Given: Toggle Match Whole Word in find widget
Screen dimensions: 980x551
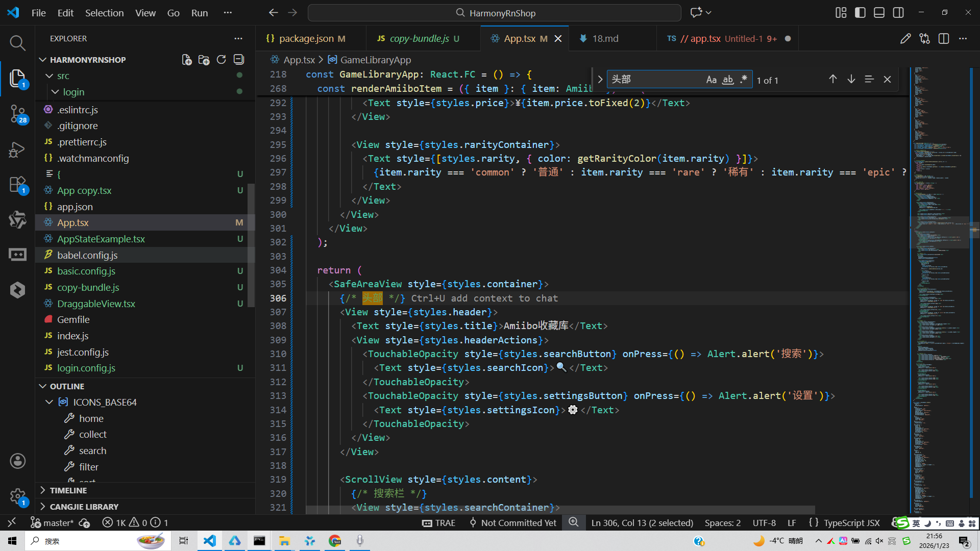Looking at the screenshot, I should click(728, 80).
